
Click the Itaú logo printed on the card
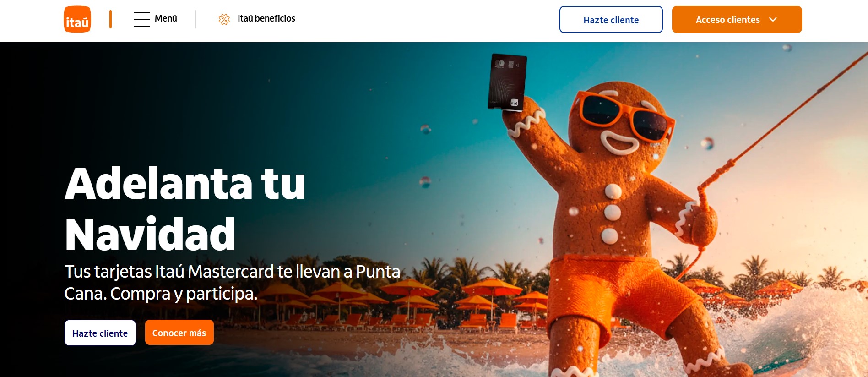[x=514, y=103]
